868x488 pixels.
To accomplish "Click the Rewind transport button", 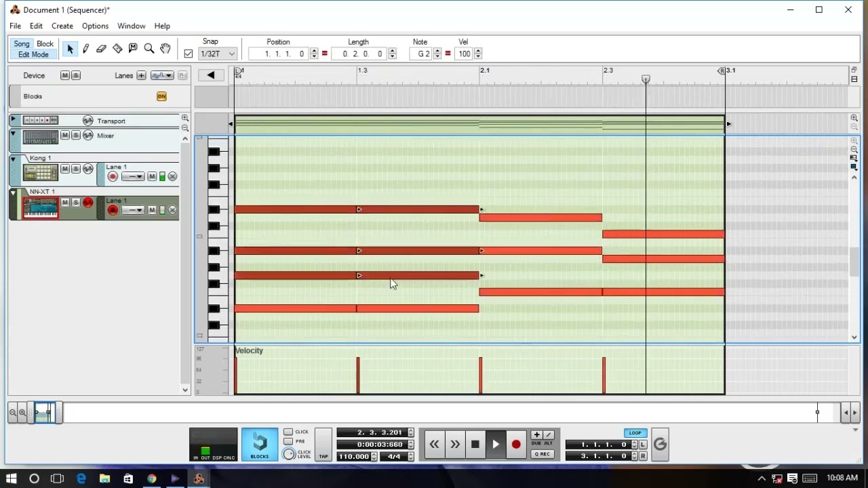I will pyautogui.click(x=434, y=445).
